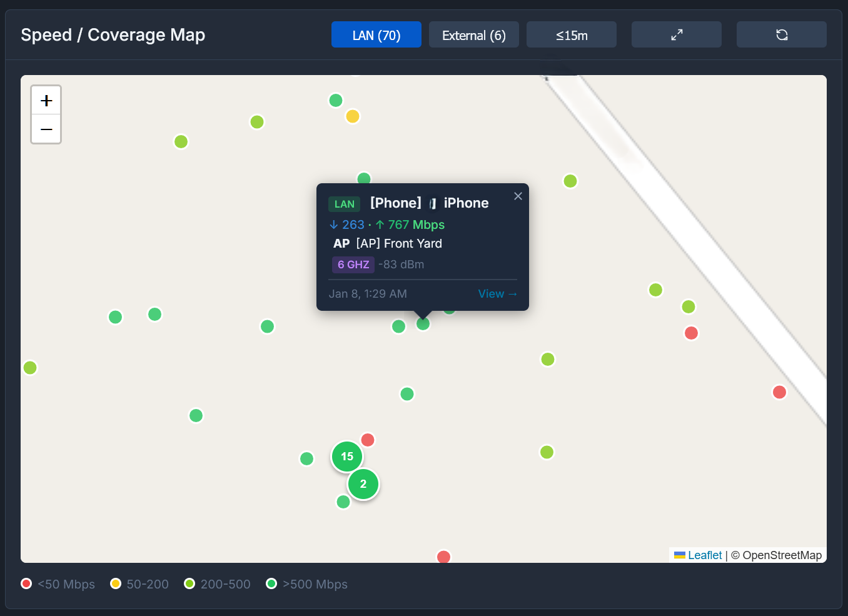Viewport: 848px width, 616px height.
Task: Click the fullscreen expand icon button
Action: pyautogui.click(x=677, y=34)
